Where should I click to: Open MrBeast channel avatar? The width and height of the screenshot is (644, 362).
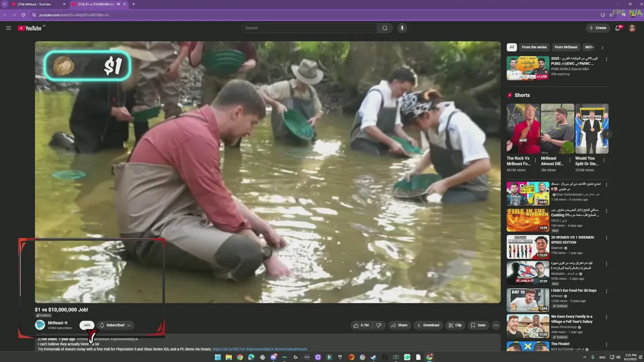pos(40,325)
